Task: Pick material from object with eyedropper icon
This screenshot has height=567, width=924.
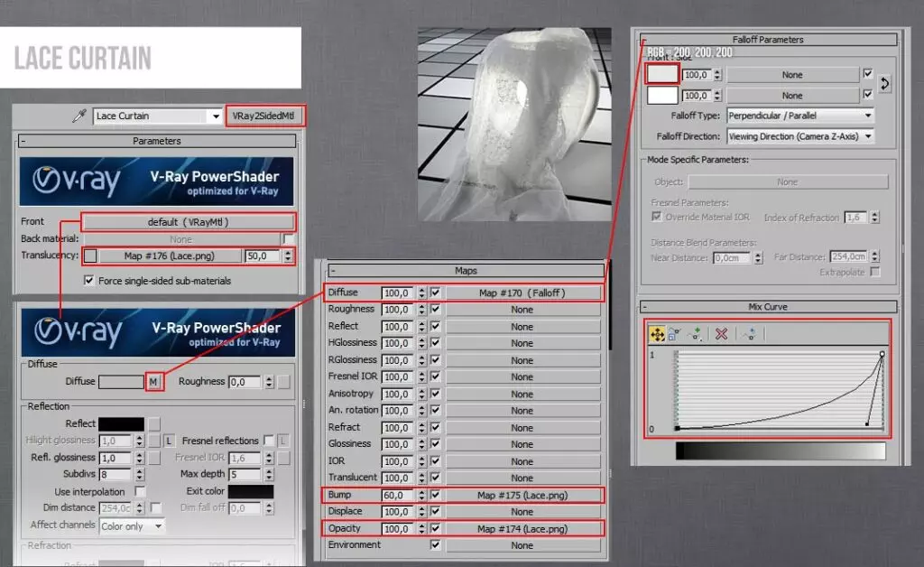Action: (x=79, y=116)
